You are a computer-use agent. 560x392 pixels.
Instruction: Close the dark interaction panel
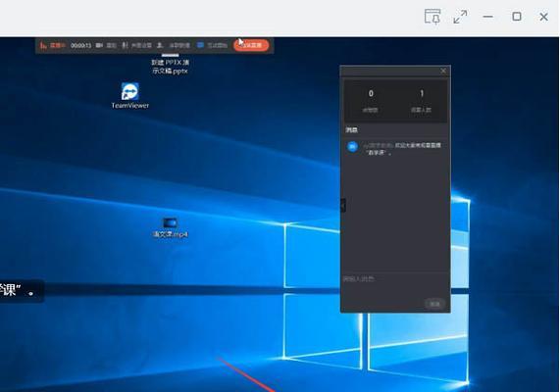(443, 71)
